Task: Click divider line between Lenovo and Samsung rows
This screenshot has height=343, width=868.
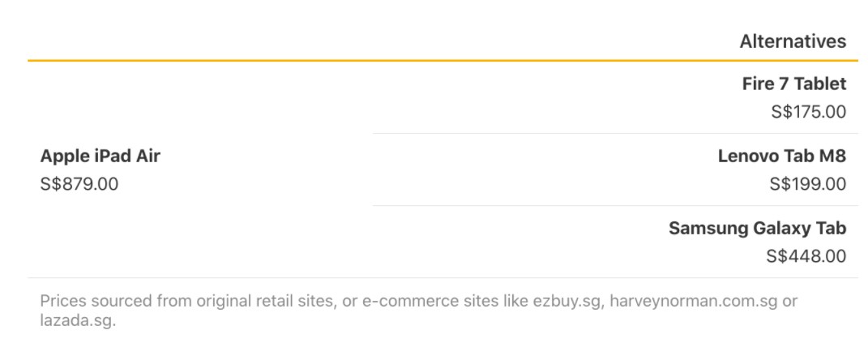Action: click(x=616, y=206)
